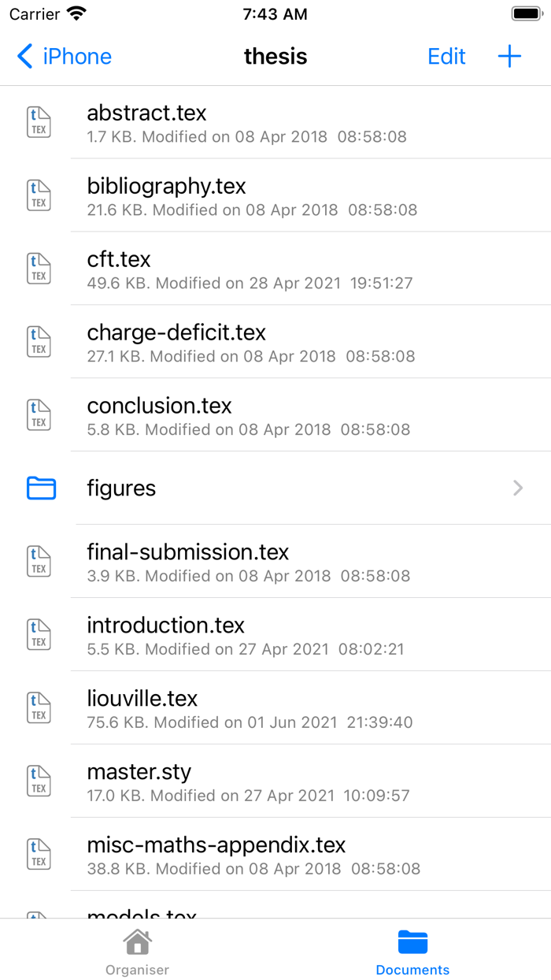This screenshot has height=980, width=551.
Task: Select the master.sty file icon
Action: 38,781
